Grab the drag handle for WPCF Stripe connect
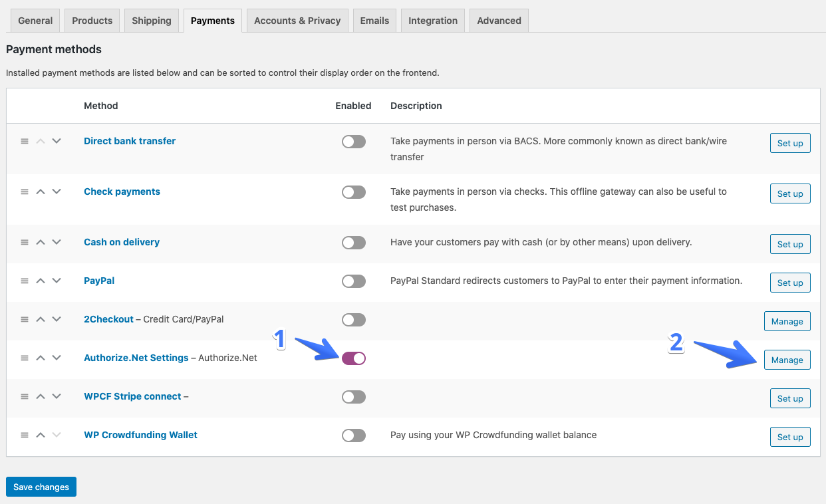The width and height of the screenshot is (826, 504). tap(25, 396)
